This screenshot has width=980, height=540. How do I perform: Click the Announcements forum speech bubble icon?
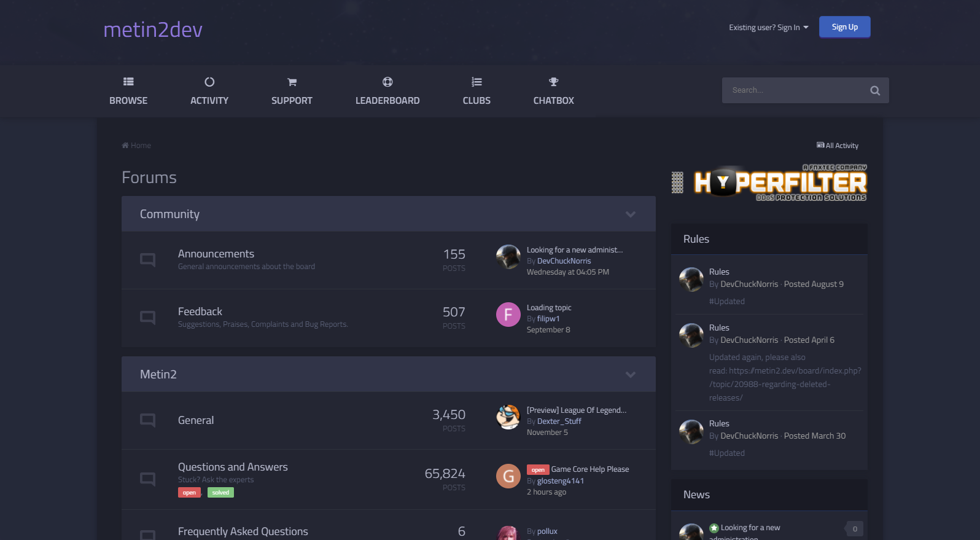tap(147, 260)
